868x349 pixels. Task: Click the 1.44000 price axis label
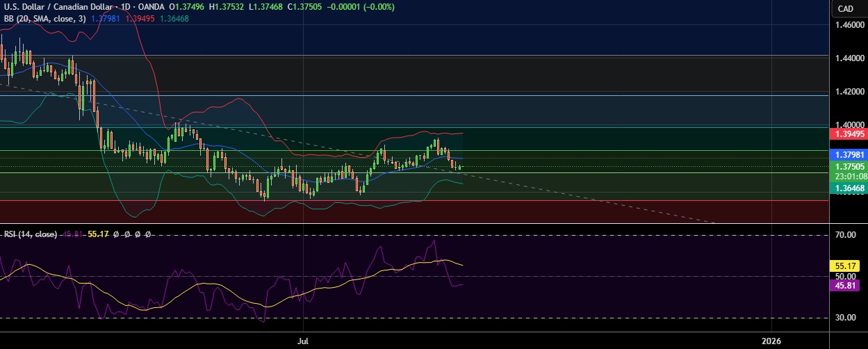pyautogui.click(x=850, y=58)
